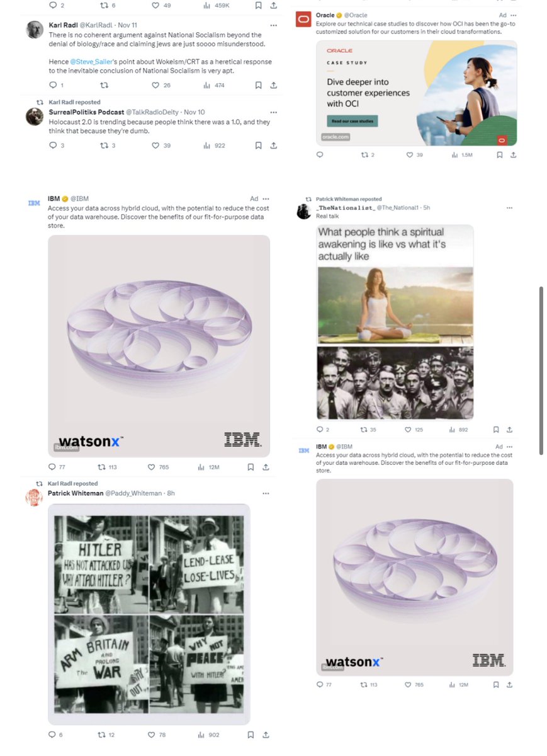The image size is (547, 756).
Task: Reply to the SurrealPolitiks Podcast post
Action: [x=53, y=146]
